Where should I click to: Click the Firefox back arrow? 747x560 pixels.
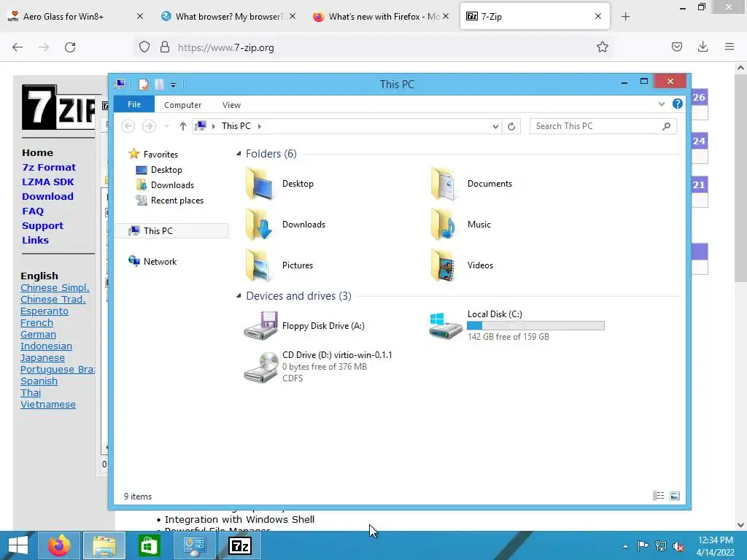(x=18, y=47)
